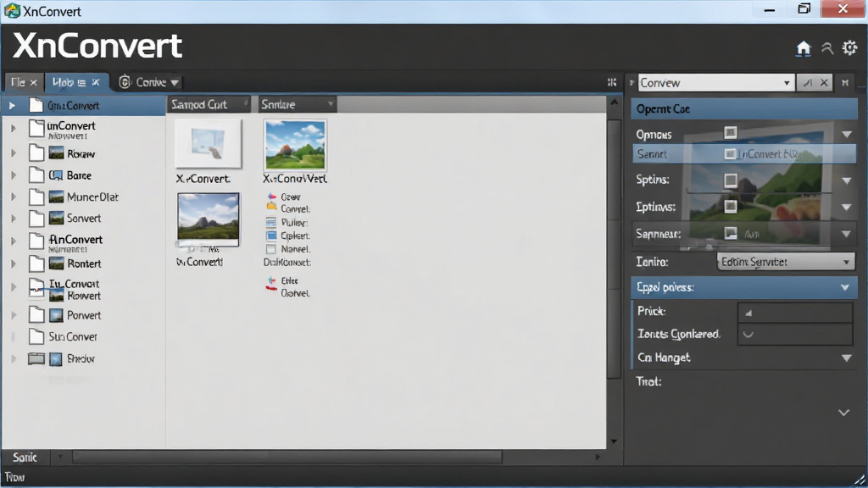Image resolution: width=868 pixels, height=488 pixels.
Task: Toggle the 'Opnous' checkbox
Action: click(731, 132)
